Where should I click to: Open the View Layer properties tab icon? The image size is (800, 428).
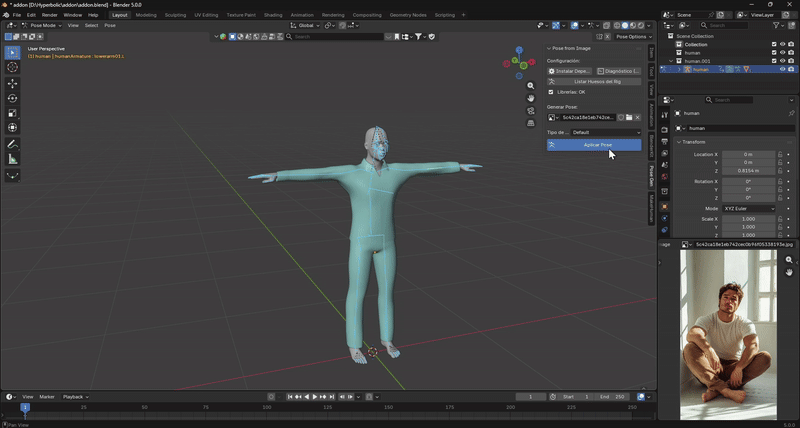664,153
